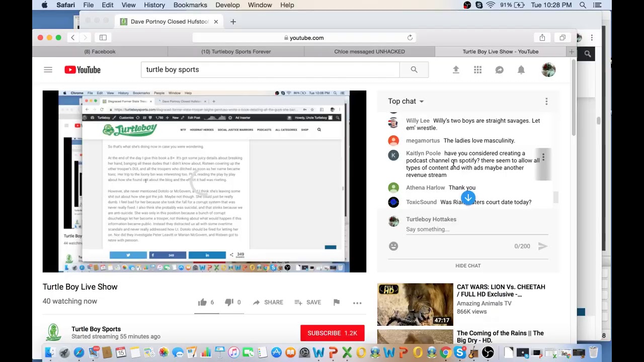This screenshot has height=362, width=644.
Task: Jump to newest chat messages with blue arrow
Action: (468, 198)
